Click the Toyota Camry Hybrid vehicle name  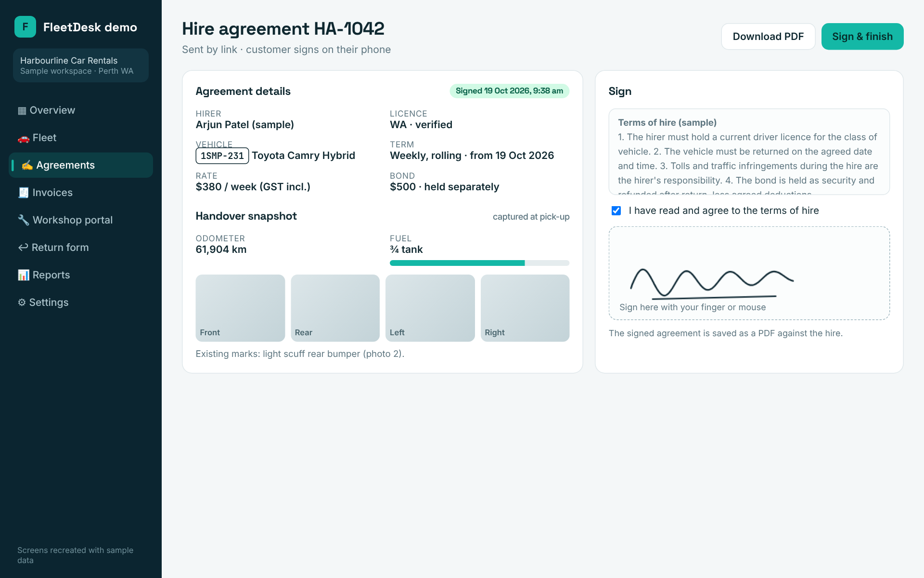[304, 156]
